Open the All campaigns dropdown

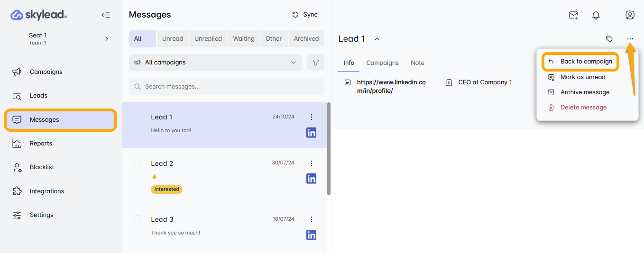point(215,63)
